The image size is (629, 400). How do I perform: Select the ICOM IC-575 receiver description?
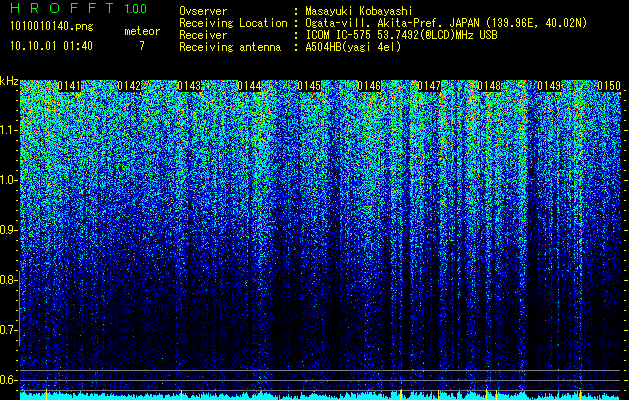point(401,35)
